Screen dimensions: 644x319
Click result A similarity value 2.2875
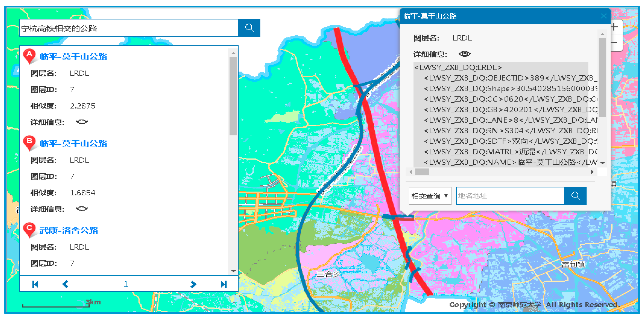point(83,106)
